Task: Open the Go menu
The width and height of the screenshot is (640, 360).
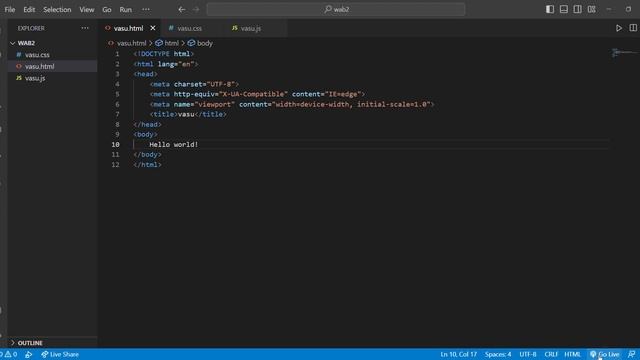Action: [x=107, y=9]
